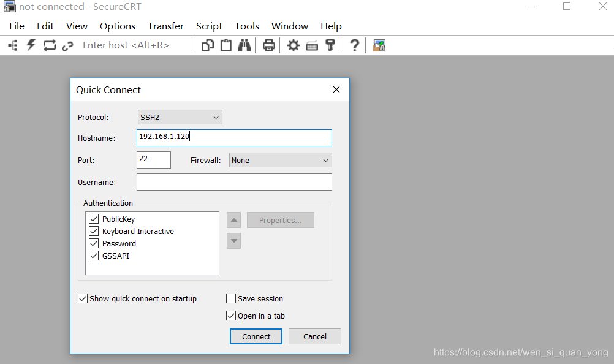This screenshot has width=614, height=364.
Task: Click the Connect button
Action: 256,336
